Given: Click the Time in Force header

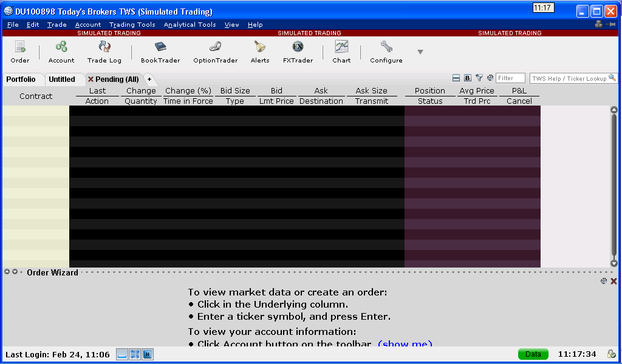Looking at the screenshot, I should click(x=188, y=101).
